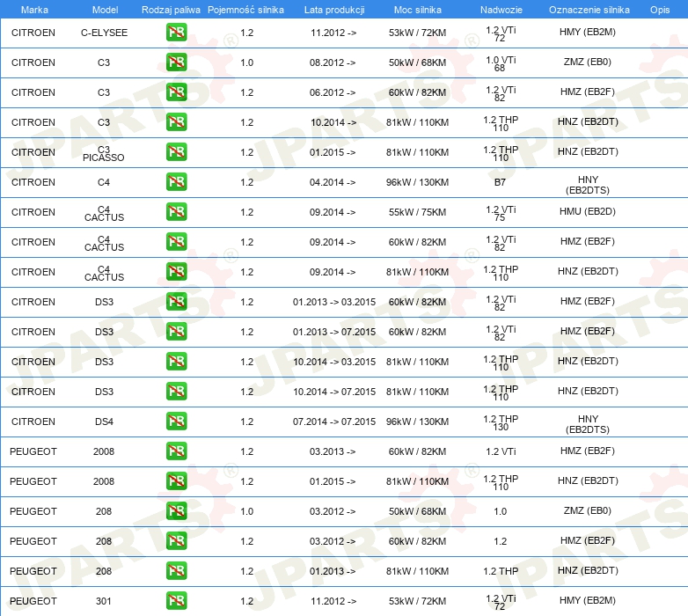Screen dimensions: 688x616
Task: Select the HMU (EB2D) engine code
Action: (x=588, y=211)
